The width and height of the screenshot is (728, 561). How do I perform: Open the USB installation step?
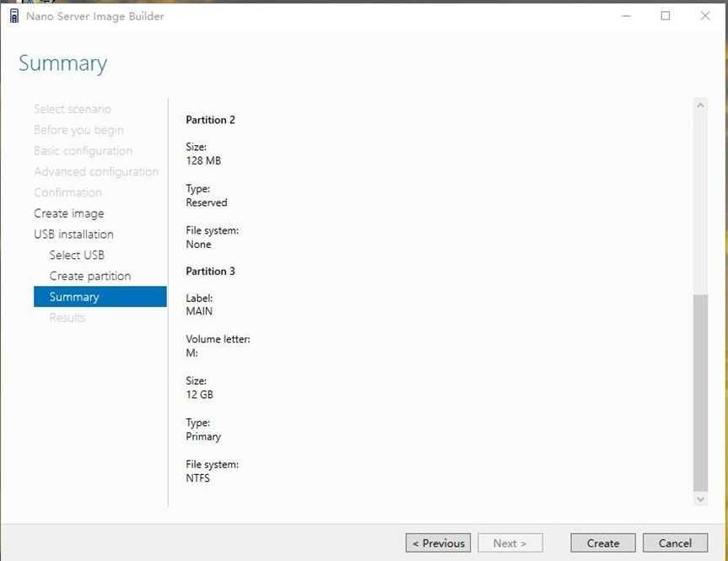click(73, 234)
